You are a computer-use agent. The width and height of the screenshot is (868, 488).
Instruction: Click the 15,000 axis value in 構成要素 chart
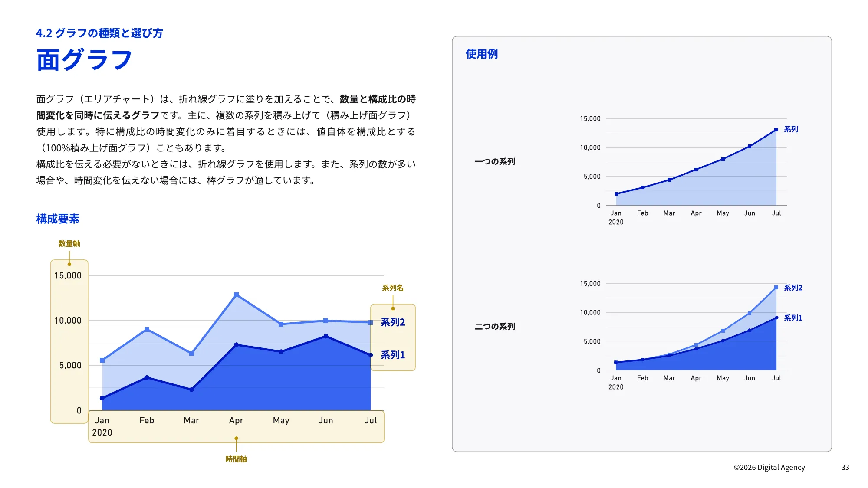[x=68, y=275]
